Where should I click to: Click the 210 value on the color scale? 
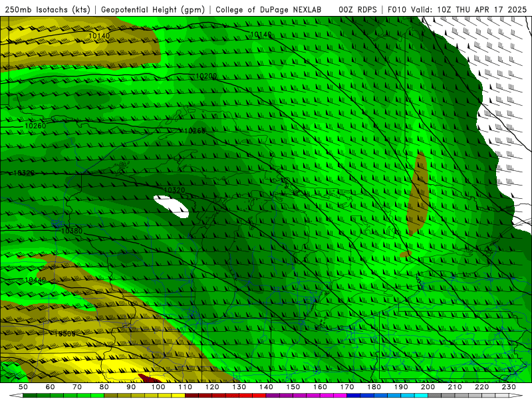[x=455, y=387]
